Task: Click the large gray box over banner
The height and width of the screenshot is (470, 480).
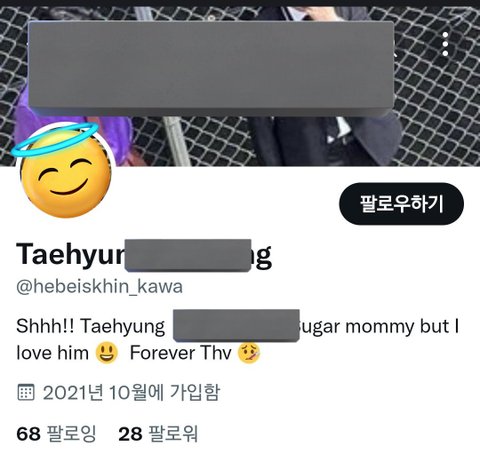Action: [211, 69]
